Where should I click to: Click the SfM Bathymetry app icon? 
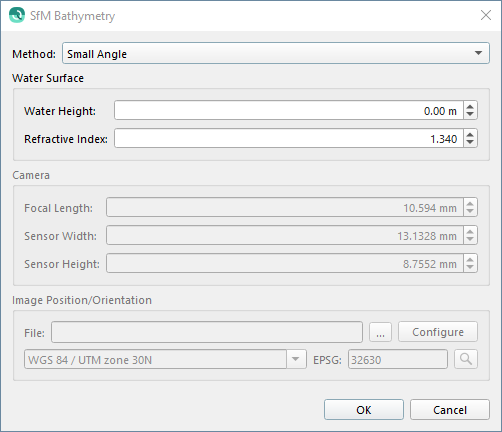click(x=17, y=15)
